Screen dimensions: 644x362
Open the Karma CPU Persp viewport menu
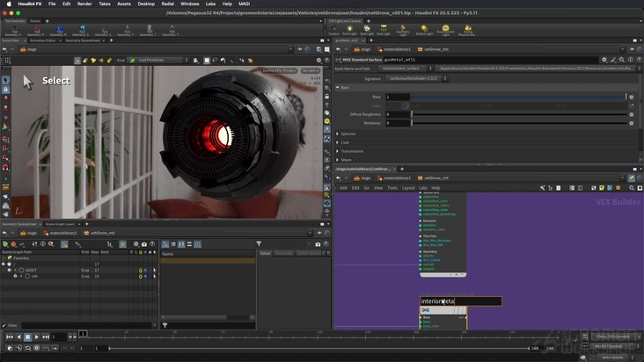pos(279,70)
